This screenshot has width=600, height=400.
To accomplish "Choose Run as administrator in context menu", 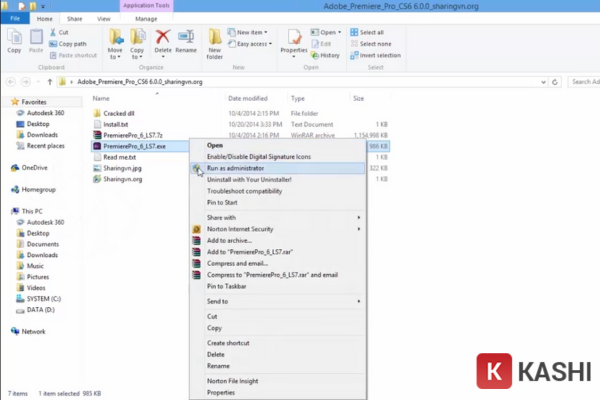I will 278,168.
